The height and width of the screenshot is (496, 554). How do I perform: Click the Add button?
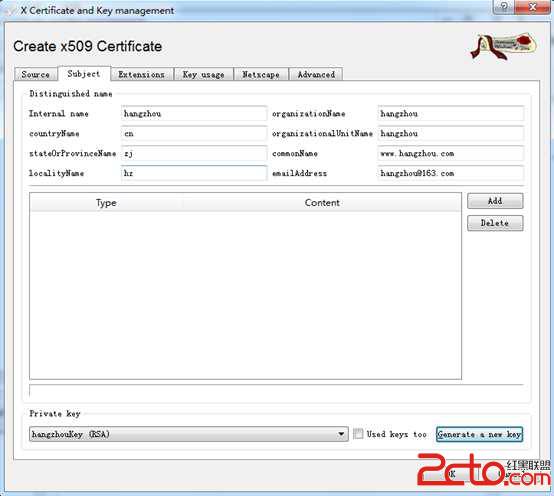[x=495, y=201]
